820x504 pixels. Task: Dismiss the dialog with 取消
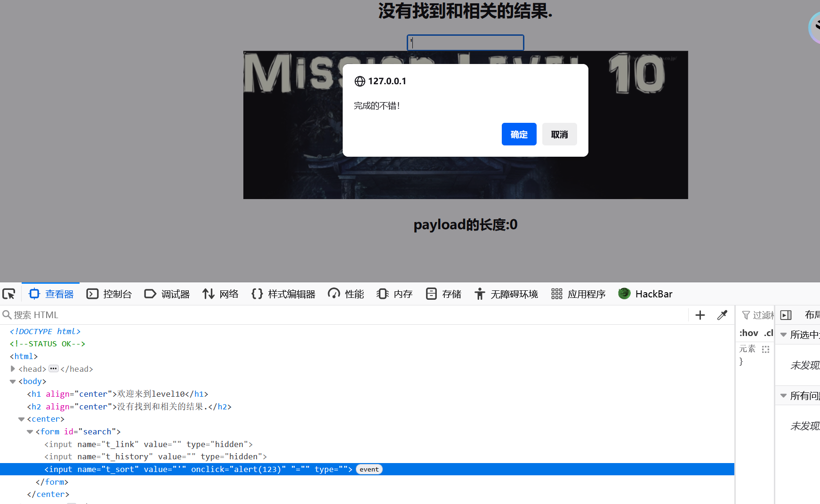(x=560, y=134)
